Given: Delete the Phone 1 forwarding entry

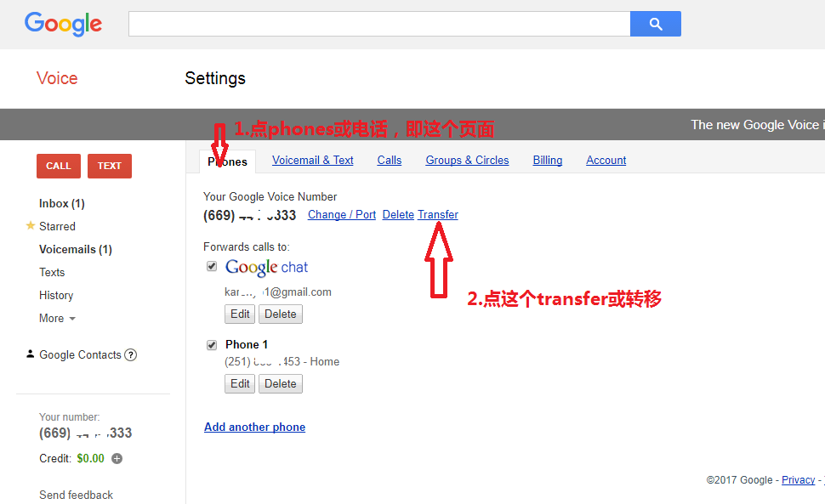Looking at the screenshot, I should point(281,383).
